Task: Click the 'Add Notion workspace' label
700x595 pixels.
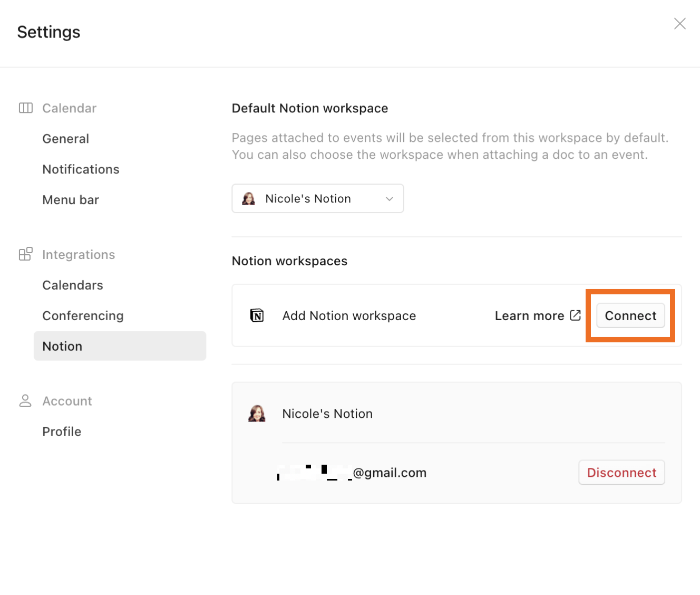Action: tap(349, 315)
